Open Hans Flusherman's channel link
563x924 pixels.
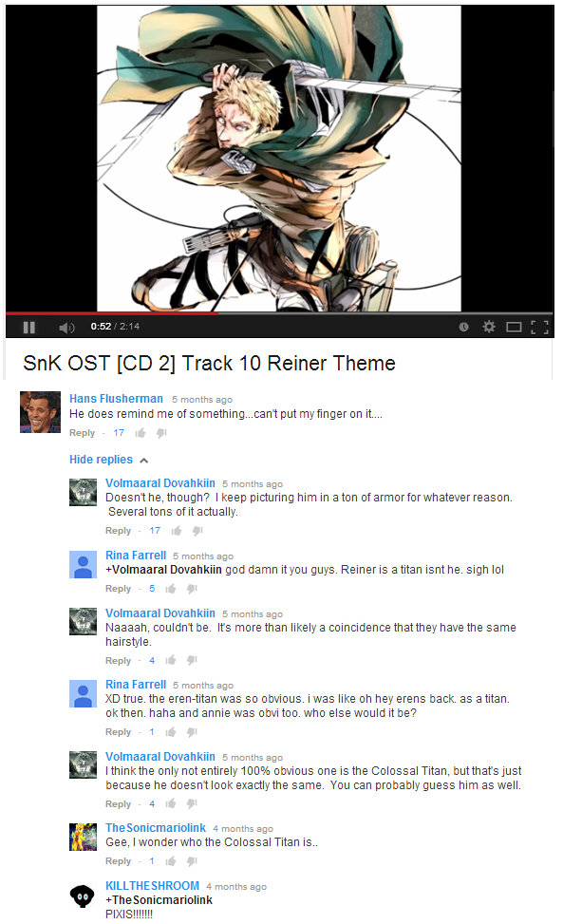coord(116,399)
